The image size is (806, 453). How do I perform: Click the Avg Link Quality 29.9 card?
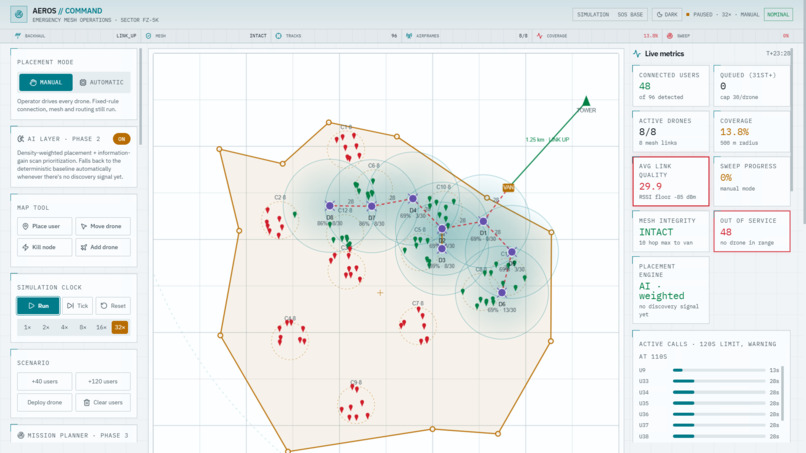[x=670, y=182]
